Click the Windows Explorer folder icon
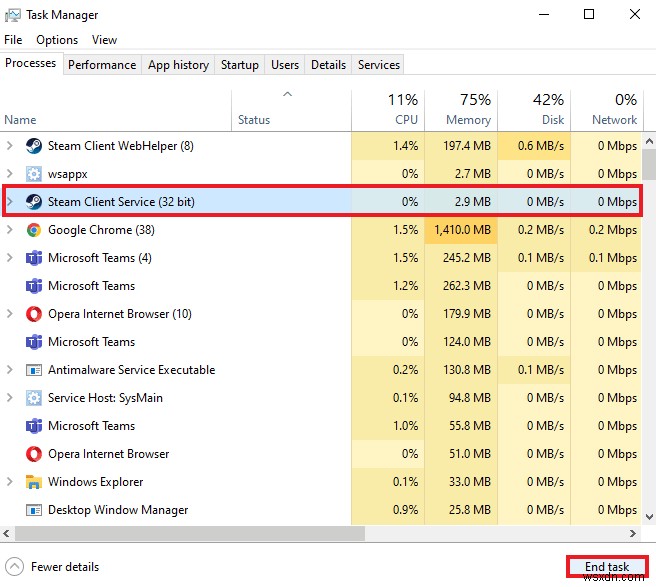 click(x=33, y=482)
